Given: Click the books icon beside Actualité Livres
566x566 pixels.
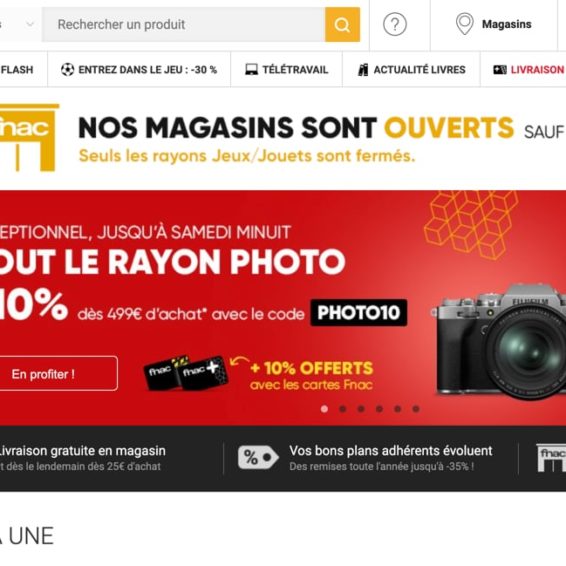Looking at the screenshot, I should click(363, 70).
